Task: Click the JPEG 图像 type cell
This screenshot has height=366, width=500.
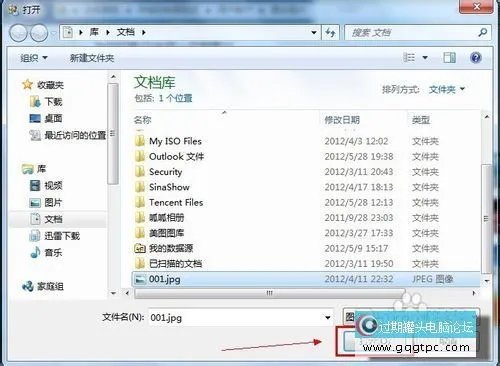Action: (433, 279)
